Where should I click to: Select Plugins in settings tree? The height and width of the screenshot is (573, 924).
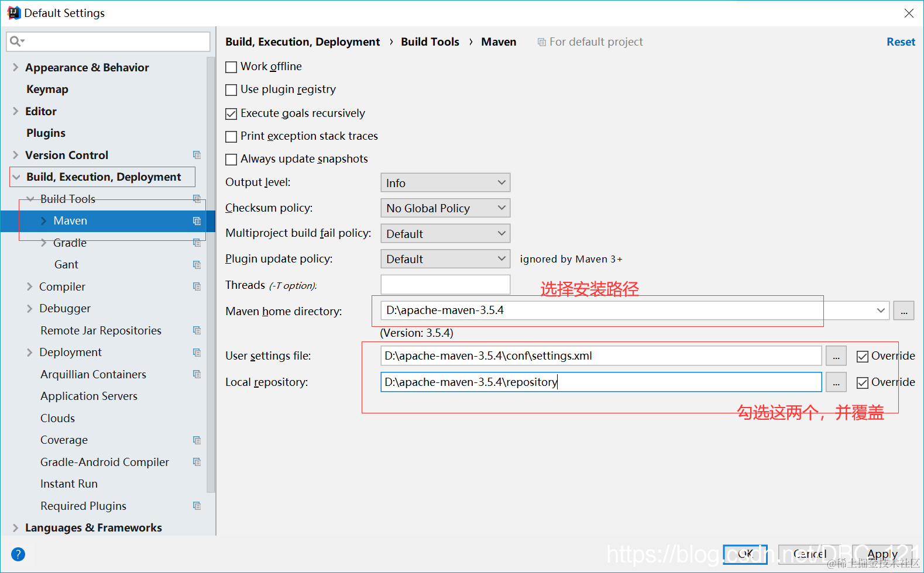(x=46, y=133)
